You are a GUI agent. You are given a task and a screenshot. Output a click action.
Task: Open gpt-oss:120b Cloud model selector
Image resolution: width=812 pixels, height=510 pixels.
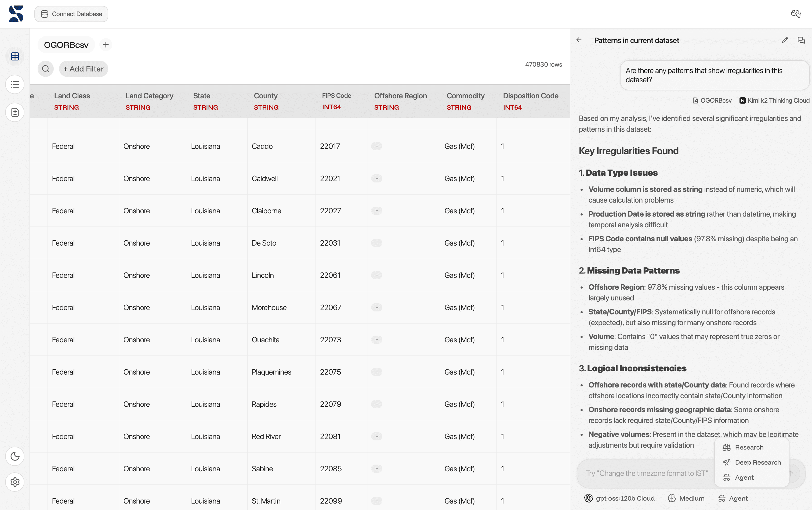pos(619,498)
